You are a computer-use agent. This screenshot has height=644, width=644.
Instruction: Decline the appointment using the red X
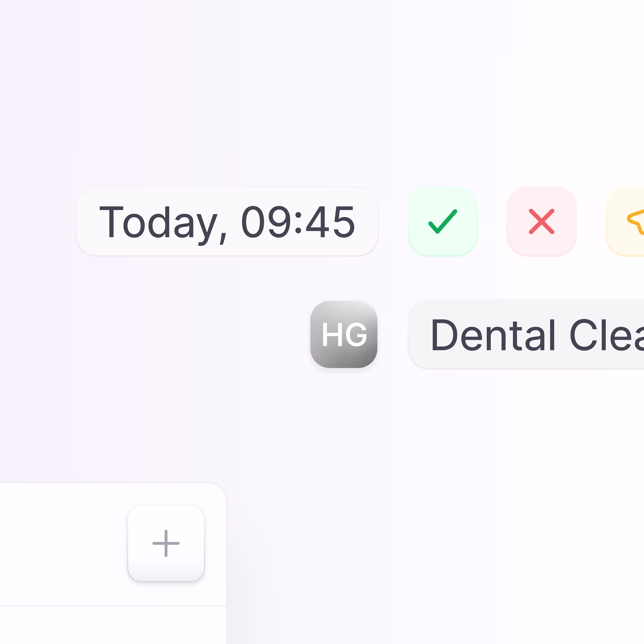(541, 221)
